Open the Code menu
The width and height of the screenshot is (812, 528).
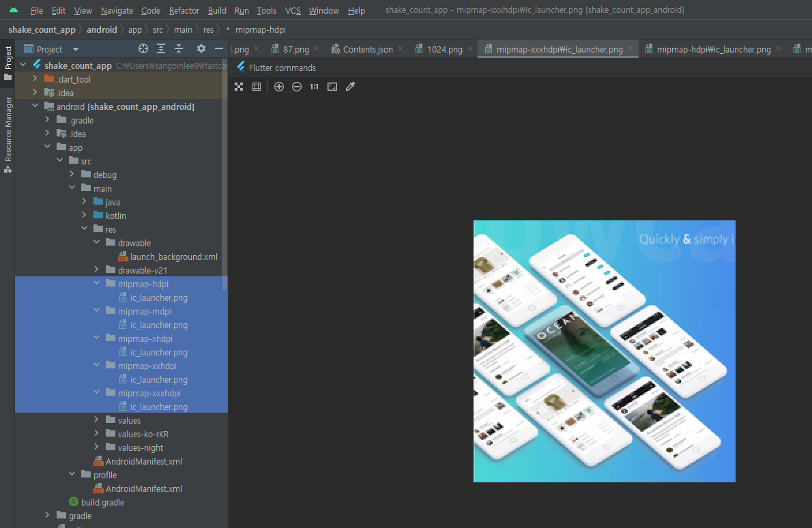pos(151,10)
